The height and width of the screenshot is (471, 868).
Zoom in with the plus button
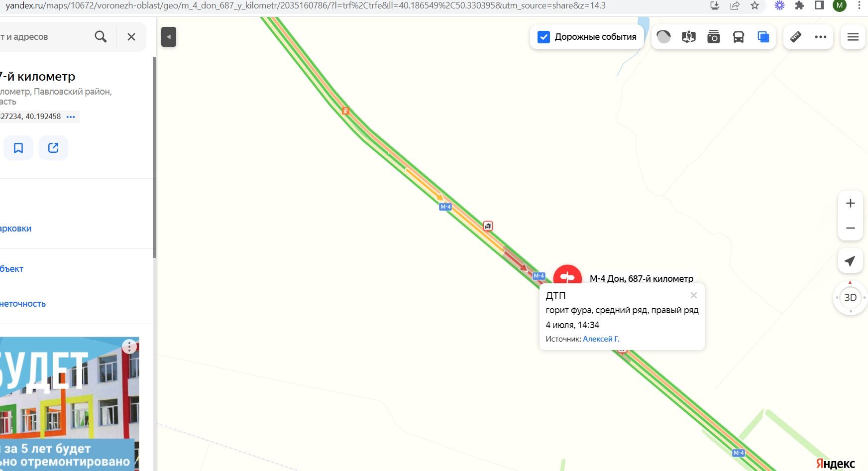click(x=851, y=203)
